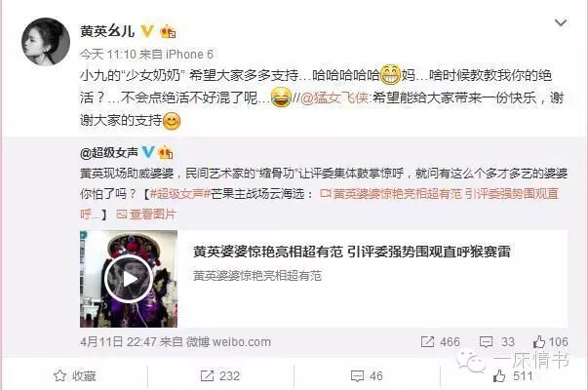The image size is (588, 390).
Task: Open the post options chevron menu
Action: coord(561,22)
